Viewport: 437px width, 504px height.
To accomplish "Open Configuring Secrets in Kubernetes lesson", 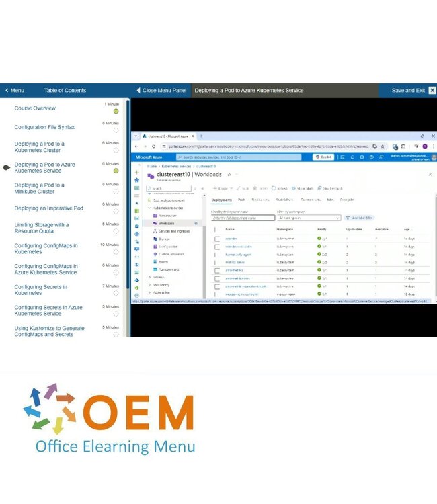I will 41,290.
